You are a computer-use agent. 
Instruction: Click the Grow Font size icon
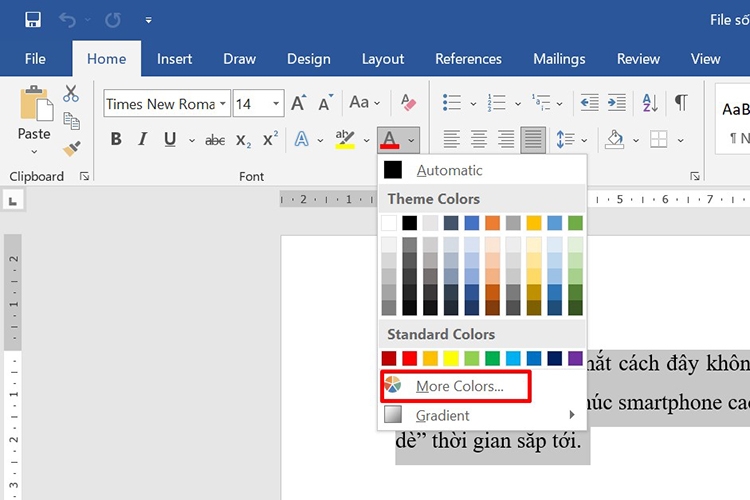299,103
